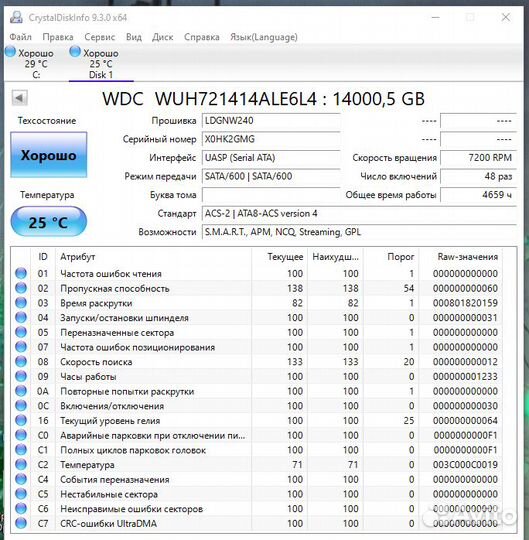Viewport: 529px width, 540px height.
Task: Click the CrystalDiskInfo app icon in title bar
Action: coord(16,17)
